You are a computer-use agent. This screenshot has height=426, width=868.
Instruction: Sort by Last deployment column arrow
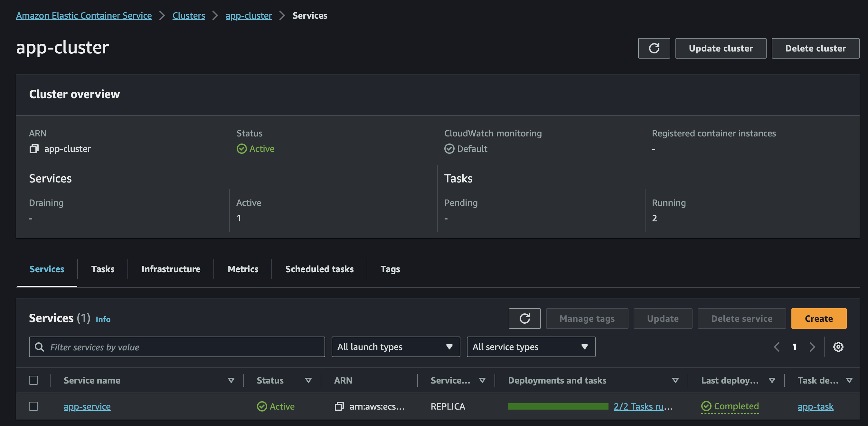(x=772, y=380)
